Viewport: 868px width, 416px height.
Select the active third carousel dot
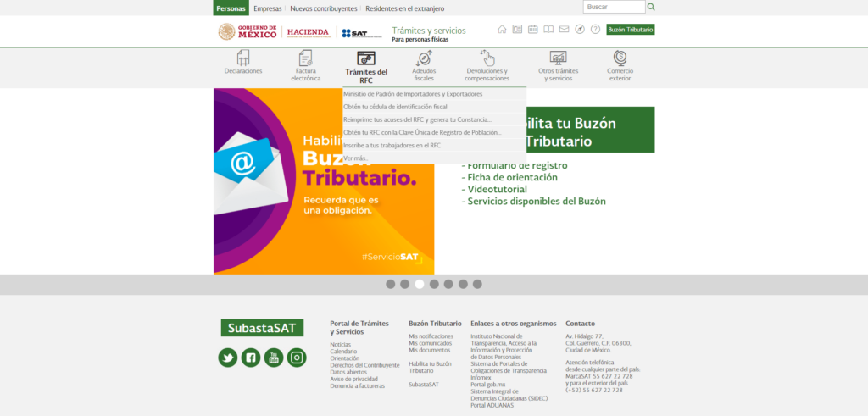coord(420,284)
